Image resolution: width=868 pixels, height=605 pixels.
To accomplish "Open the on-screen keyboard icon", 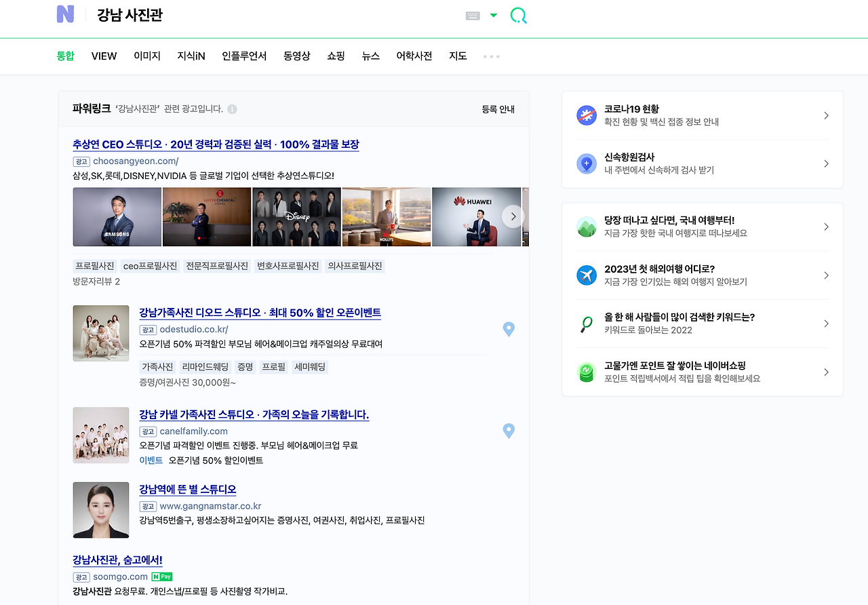I will point(473,16).
